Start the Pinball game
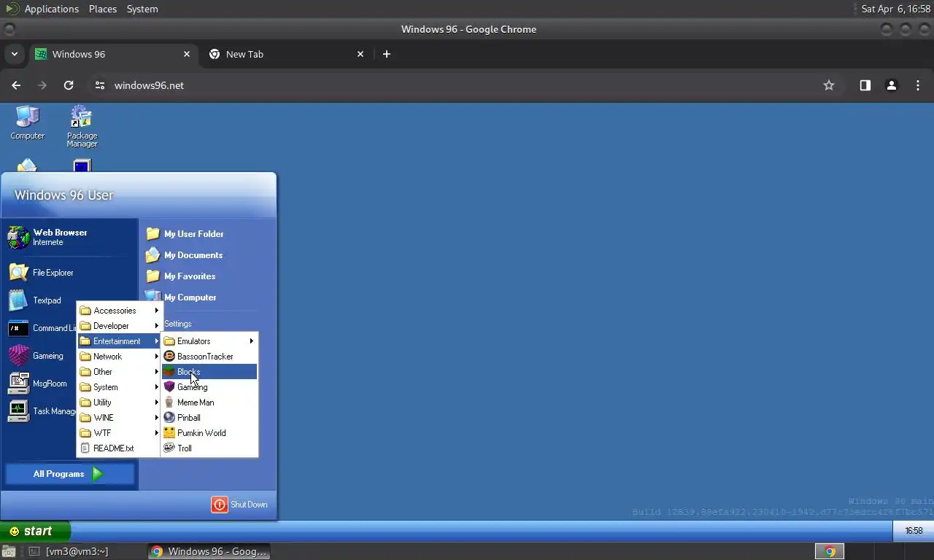 pos(209,418)
